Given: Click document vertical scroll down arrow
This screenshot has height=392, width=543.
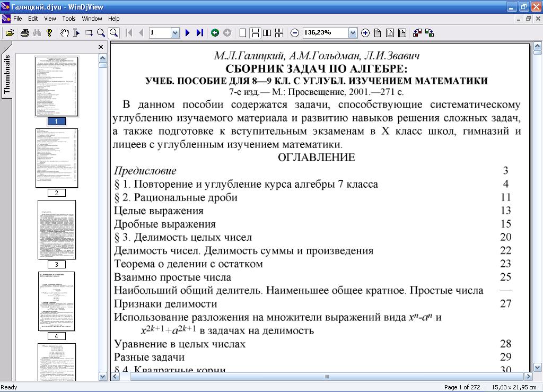Looking at the screenshot, I should [538, 368].
